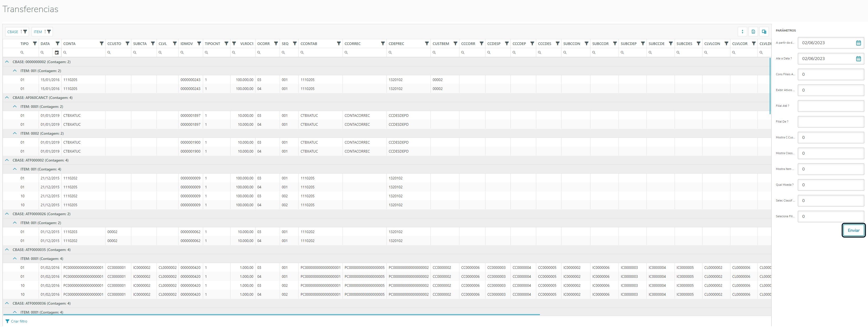This screenshot has height=327, width=868.
Task: Open filter on the IDMOV column header
Action: [x=199, y=43]
